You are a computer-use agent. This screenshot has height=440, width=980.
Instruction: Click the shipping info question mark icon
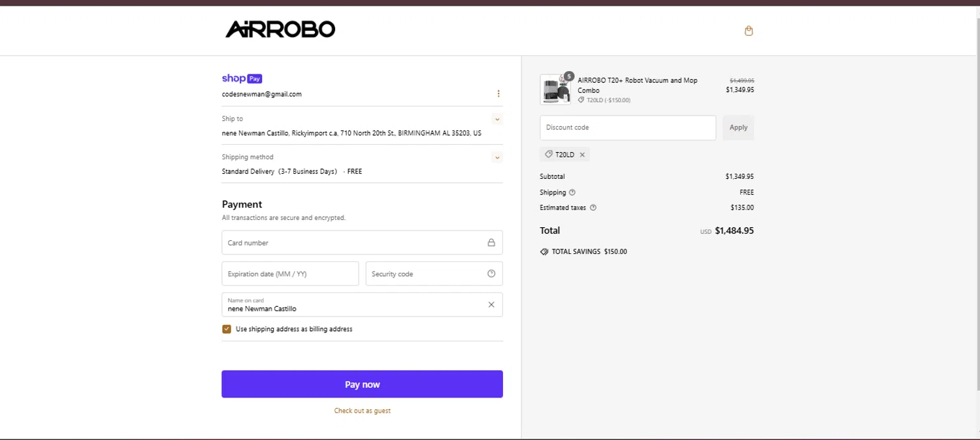coord(572,193)
